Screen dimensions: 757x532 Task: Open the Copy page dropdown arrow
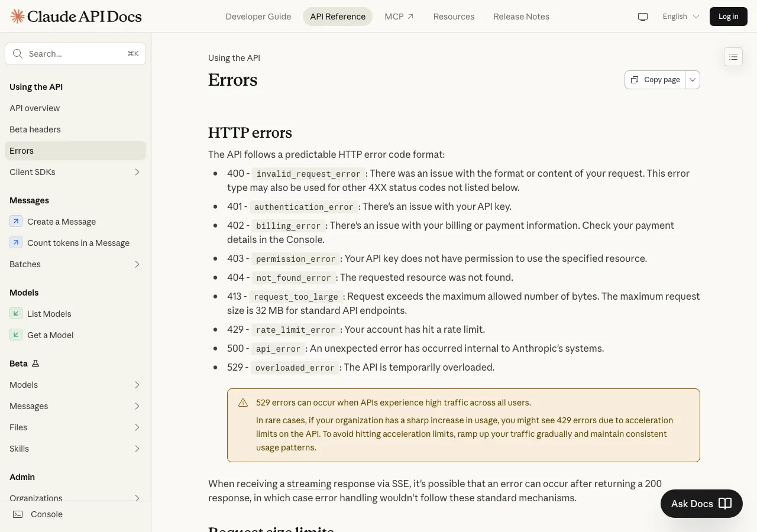point(693,80)
